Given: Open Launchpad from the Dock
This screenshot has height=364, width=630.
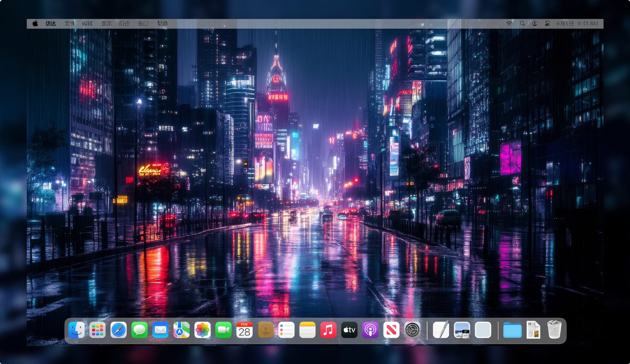Looking at the screenshot, I should [98, 331].
